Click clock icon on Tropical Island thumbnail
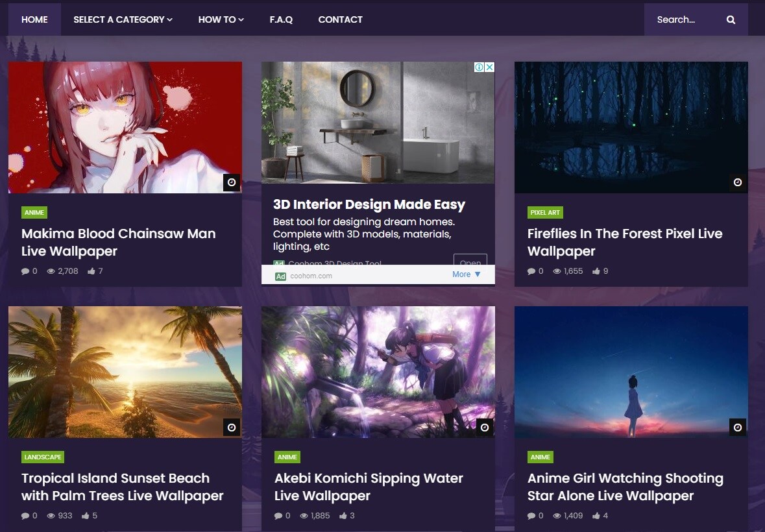Screen dimensions: 765x532 (x=232, y=427)
